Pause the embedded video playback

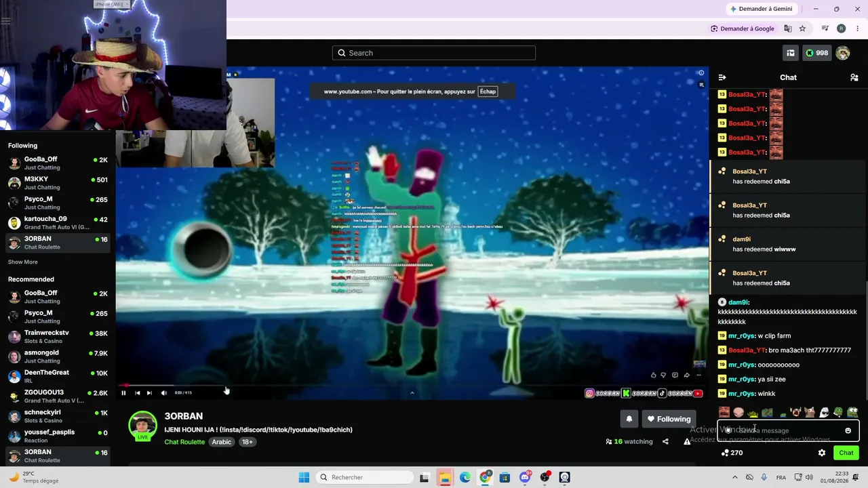(x=123, y=392)
